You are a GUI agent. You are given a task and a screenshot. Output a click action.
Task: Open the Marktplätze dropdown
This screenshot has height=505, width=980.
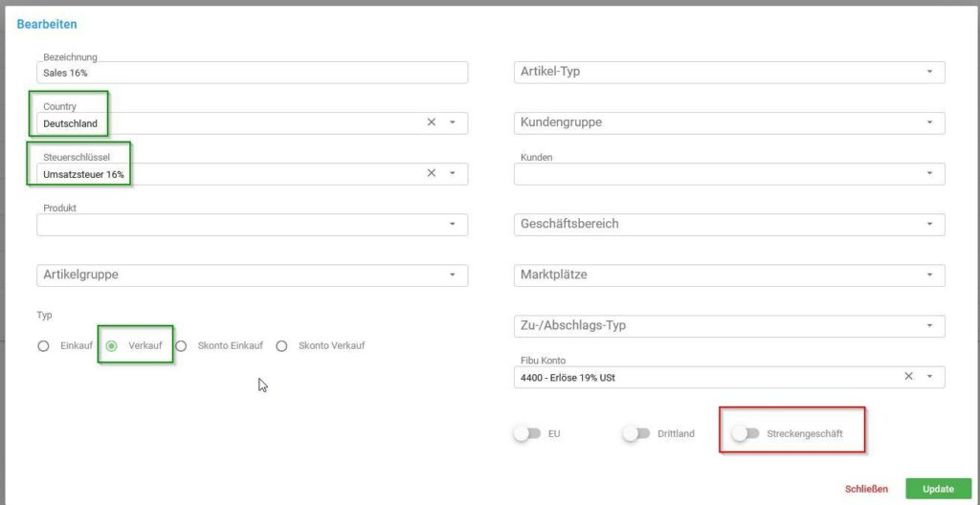(729, 275)
